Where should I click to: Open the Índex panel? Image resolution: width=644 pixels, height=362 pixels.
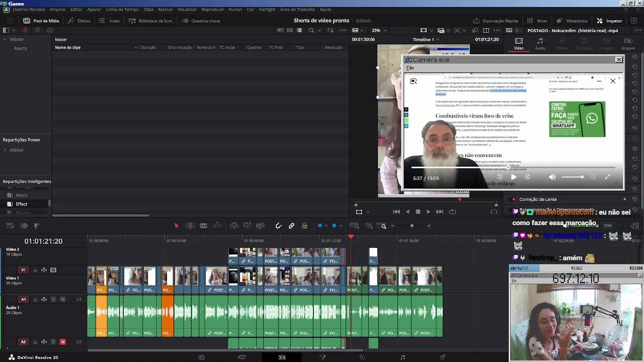coord(109,21)
